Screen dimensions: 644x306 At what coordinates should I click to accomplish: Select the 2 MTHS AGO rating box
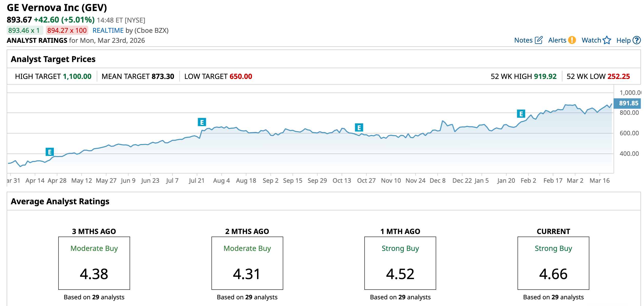(247, 263)
